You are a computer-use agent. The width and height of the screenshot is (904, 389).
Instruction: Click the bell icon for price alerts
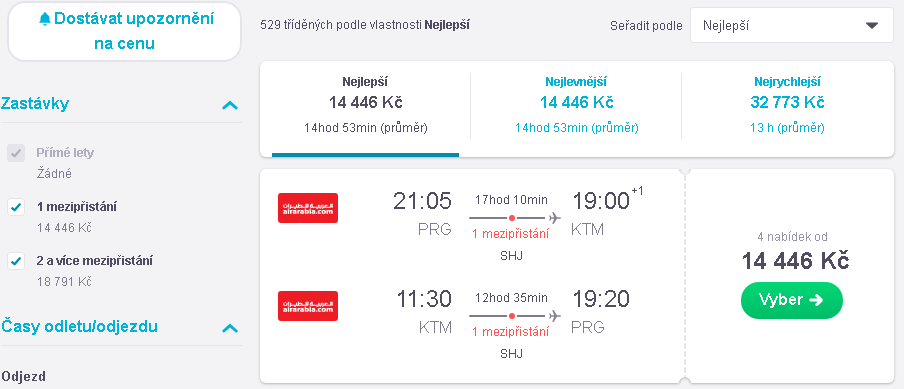(x=44, y=20)
